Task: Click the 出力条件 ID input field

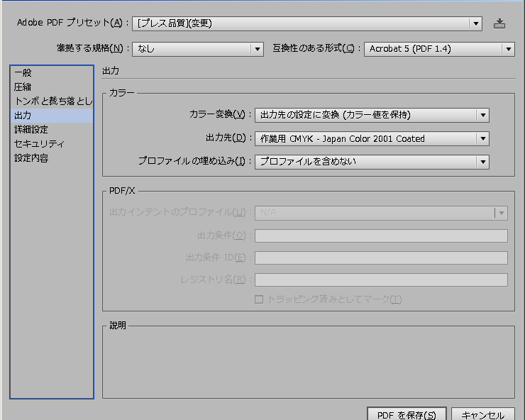Action: 381,258
